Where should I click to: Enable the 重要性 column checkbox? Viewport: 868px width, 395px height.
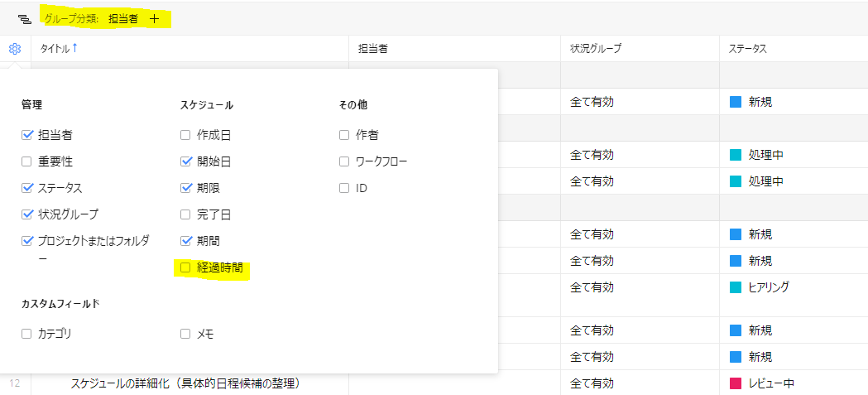coord(27,161)
